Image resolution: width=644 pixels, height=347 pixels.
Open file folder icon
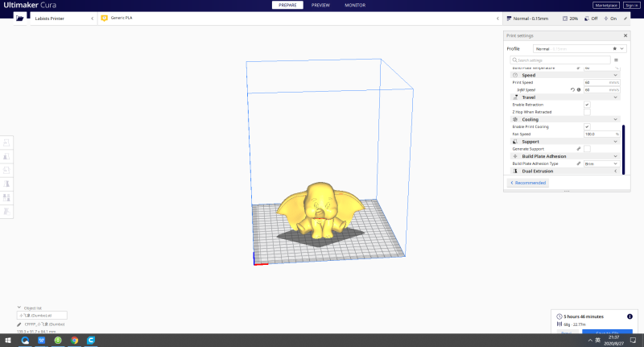pos(19,19)
